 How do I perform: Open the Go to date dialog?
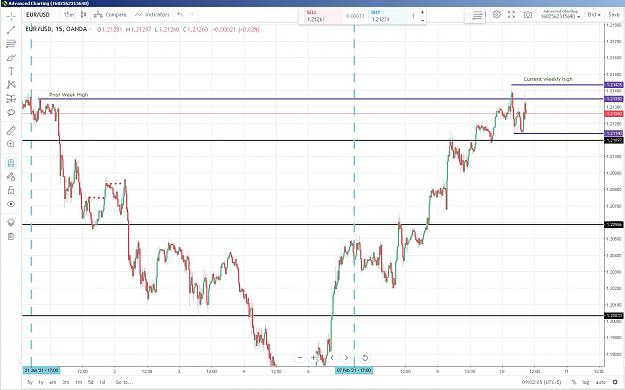124,382
